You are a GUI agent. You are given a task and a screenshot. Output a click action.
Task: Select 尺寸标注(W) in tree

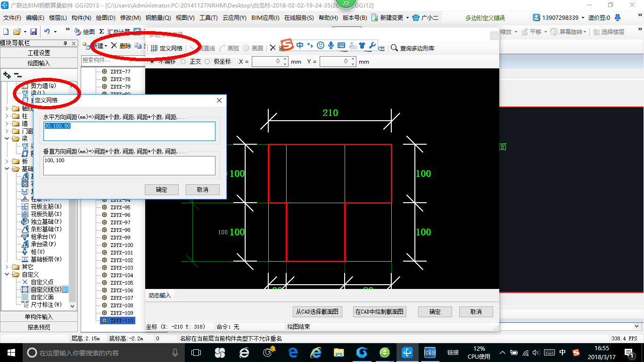point(42,304)
